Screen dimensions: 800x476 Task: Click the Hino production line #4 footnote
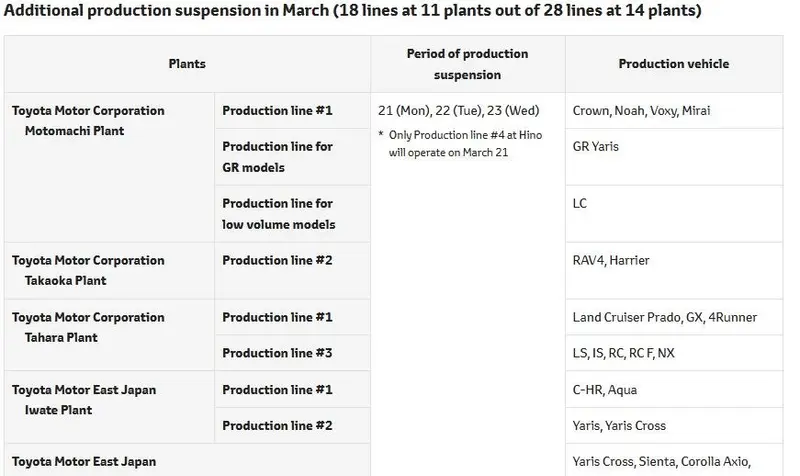(460, 144)
